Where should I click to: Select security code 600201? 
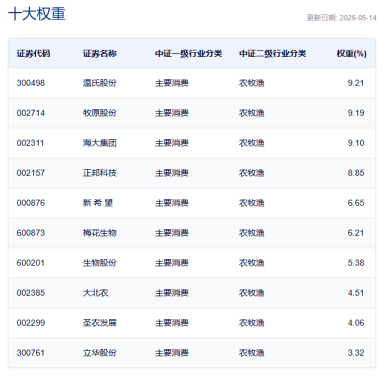[30, 263]
